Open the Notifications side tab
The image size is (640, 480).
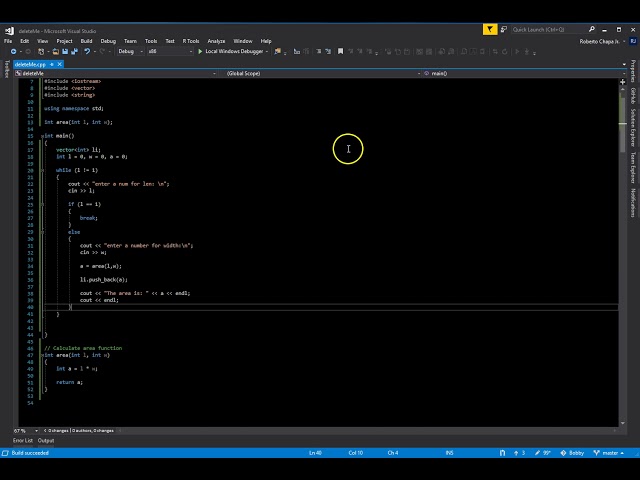click(633, 203)
